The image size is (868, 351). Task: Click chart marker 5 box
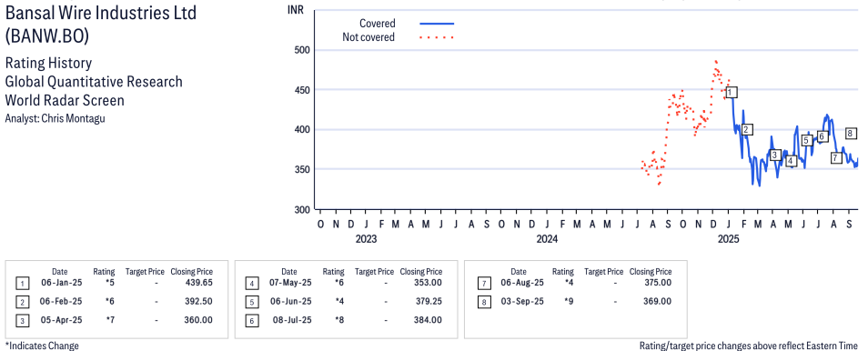(x=806, y=140)
